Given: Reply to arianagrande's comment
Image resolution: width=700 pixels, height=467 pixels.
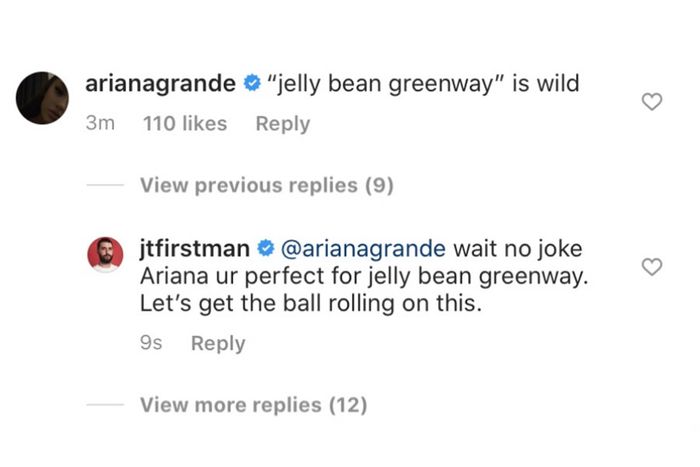Looking at the screenshot, I should pyautogui.click(x=283, y=124).
